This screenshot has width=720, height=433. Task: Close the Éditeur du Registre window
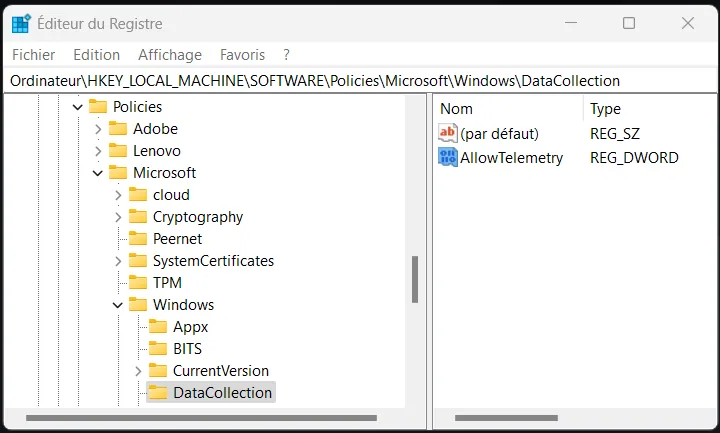point(687,23)
